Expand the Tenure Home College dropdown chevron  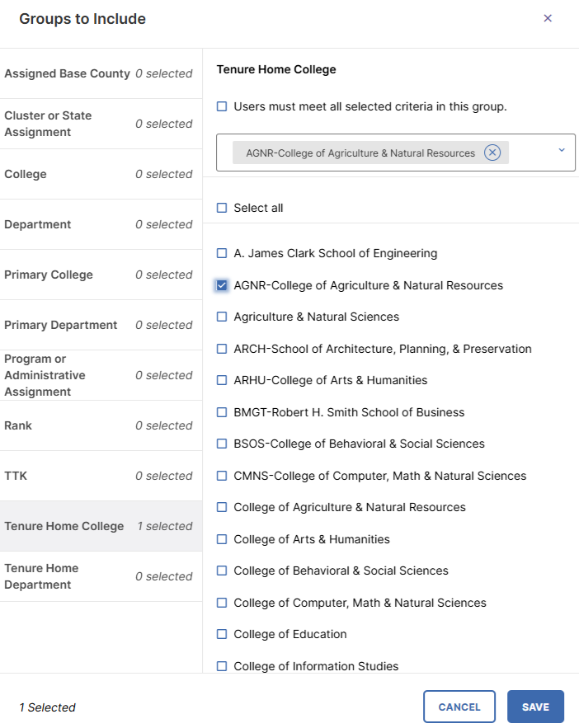click(x=560, y=152)
